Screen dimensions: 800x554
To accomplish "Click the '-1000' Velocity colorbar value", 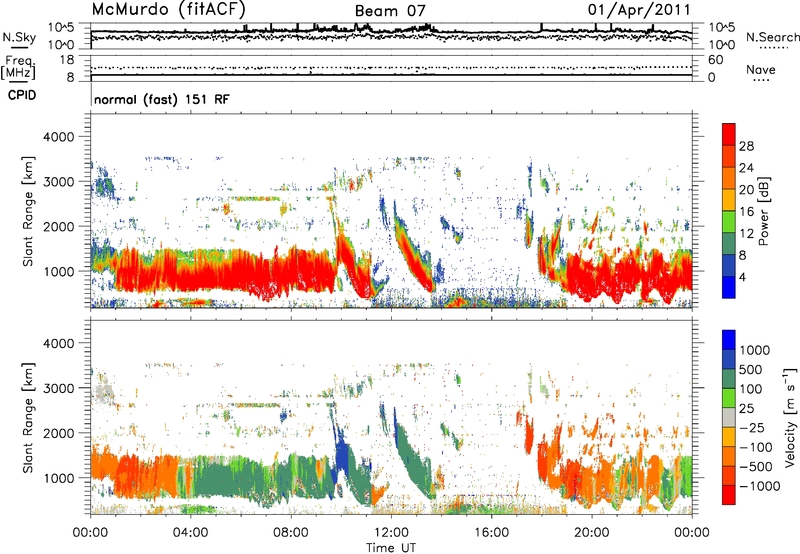I will pyautogui.click(x=759, y=486).
